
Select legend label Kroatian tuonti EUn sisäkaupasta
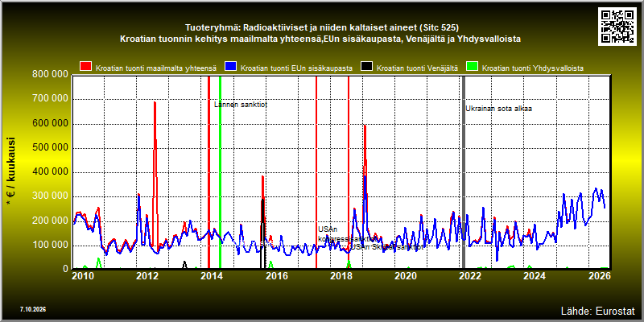[x=296, y=68]
